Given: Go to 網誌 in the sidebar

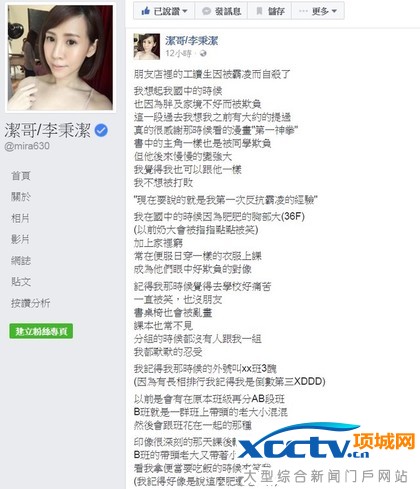Looking at the screenshot, I should (21, 260).
